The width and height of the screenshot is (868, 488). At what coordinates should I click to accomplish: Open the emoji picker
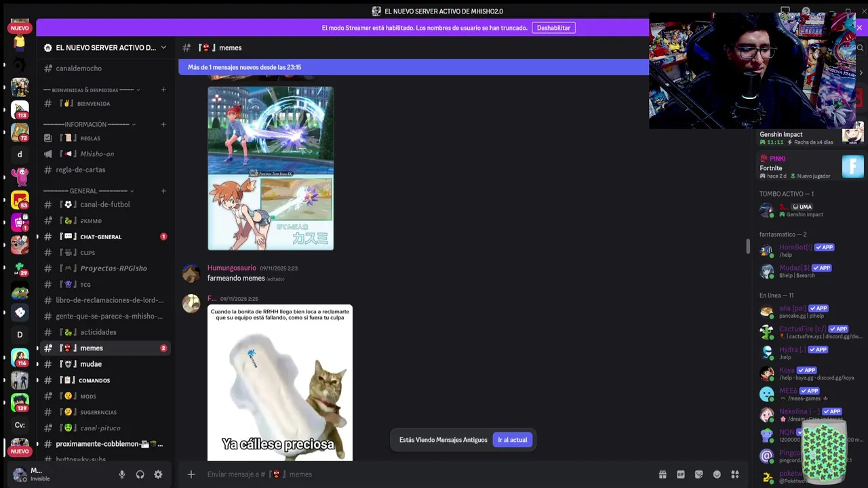pos(717,474)
